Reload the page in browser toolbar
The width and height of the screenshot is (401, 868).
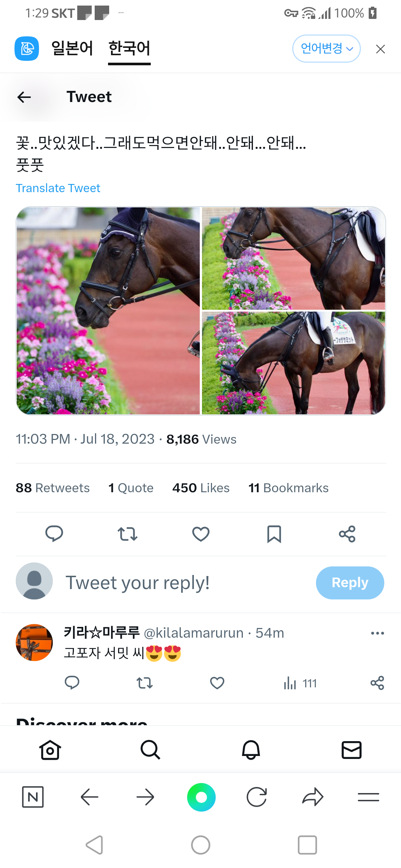pos(257,797)
